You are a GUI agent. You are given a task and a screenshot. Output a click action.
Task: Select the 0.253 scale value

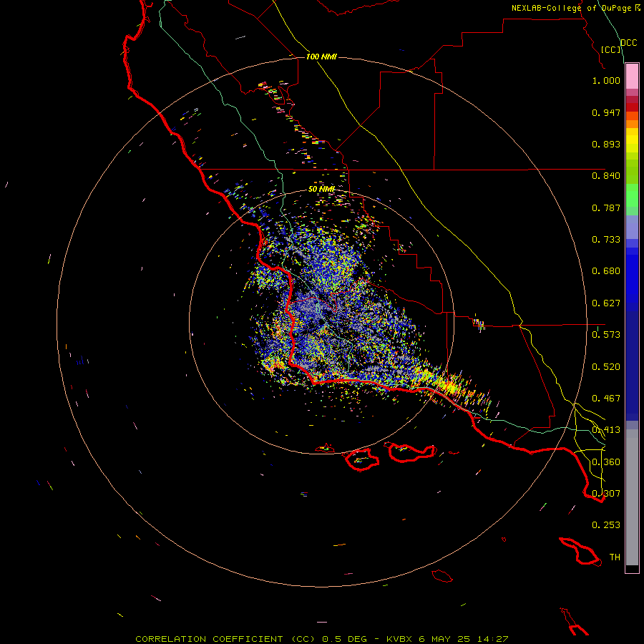click(x=606, y=525)
